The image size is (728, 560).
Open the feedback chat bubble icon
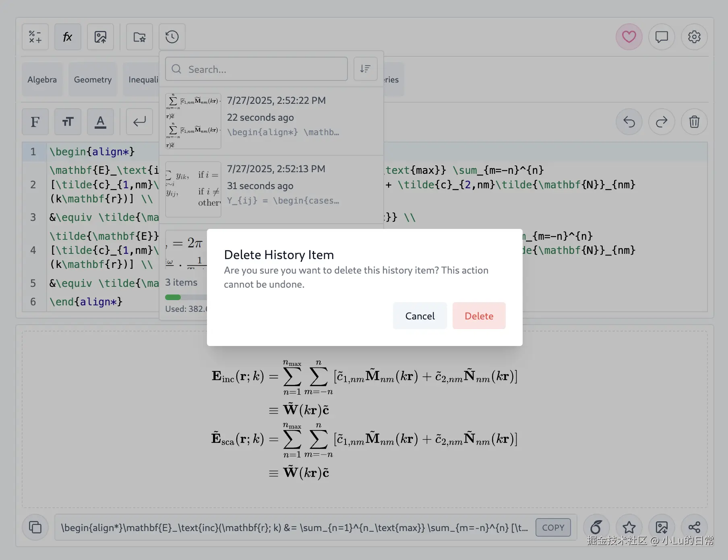[x=661, y=37]
